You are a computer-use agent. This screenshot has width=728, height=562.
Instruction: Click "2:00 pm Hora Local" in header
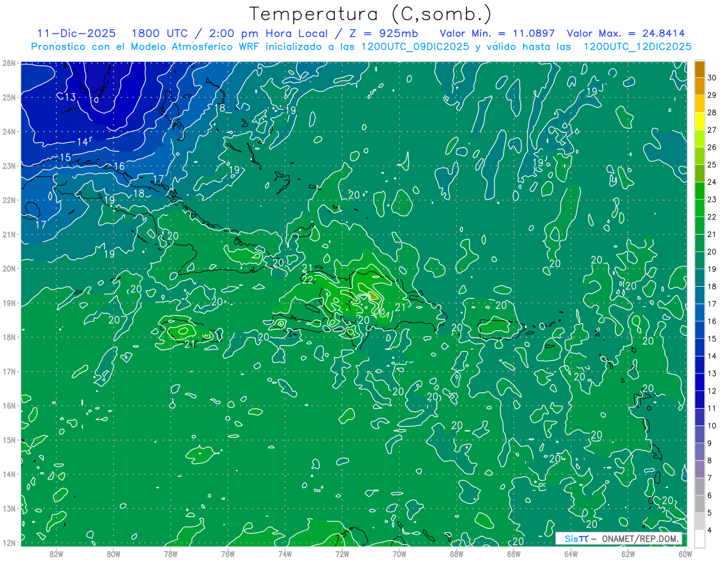pos(268,33)
